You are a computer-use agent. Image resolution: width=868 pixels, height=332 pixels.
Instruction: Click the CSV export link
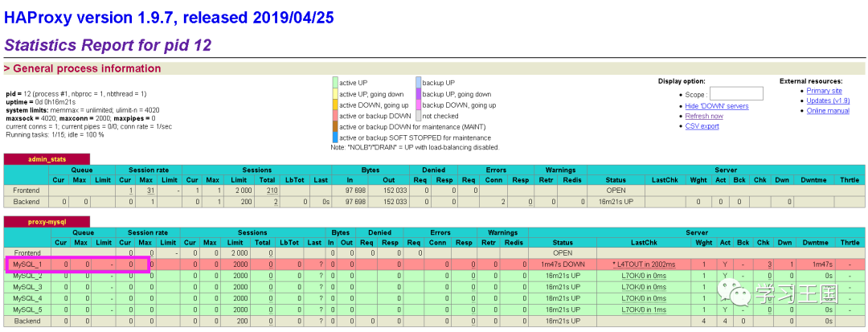(702, 126)
